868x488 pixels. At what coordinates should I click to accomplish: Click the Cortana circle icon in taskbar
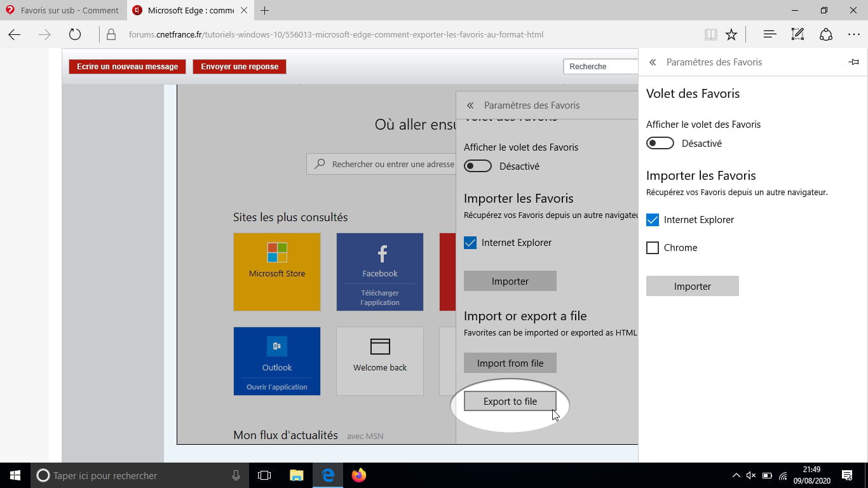click(43, 475)
